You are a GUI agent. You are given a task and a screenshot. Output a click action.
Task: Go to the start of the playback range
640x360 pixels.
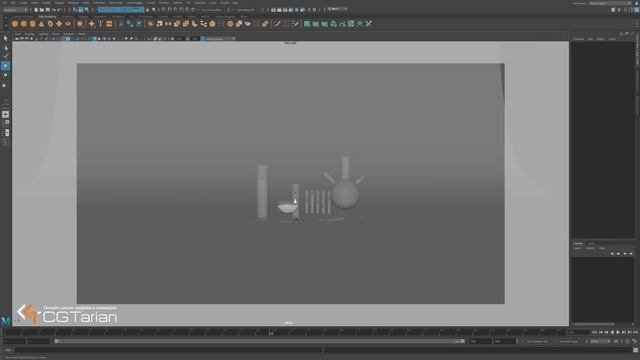click(594, 333)
